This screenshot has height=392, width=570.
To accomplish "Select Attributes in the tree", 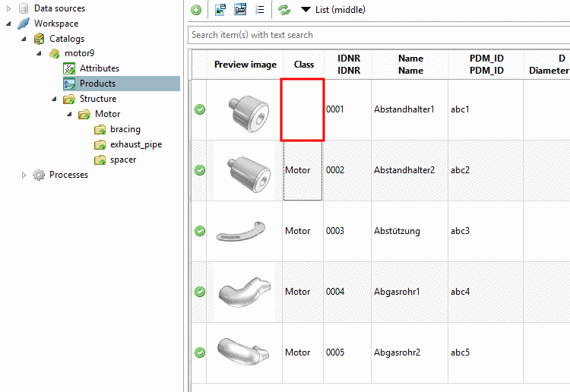I will pyautogui.click(x=100, y=68).
